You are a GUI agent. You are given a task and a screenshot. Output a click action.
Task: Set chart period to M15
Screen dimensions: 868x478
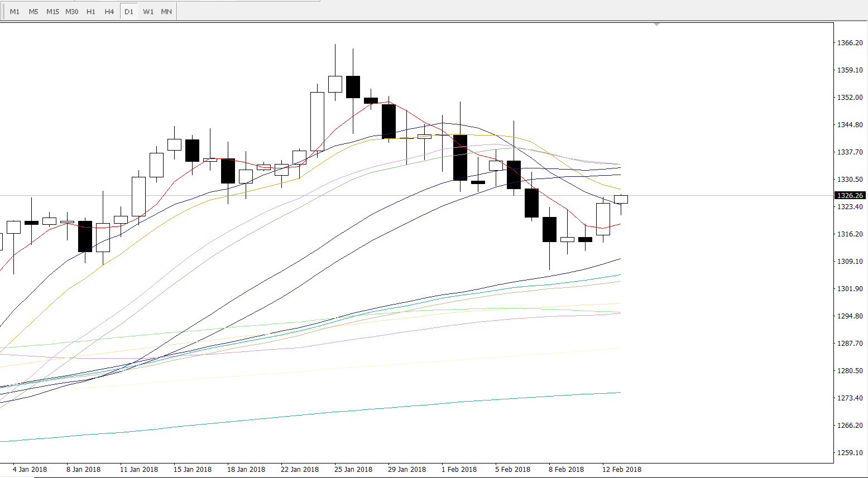(x=52, y=12)
